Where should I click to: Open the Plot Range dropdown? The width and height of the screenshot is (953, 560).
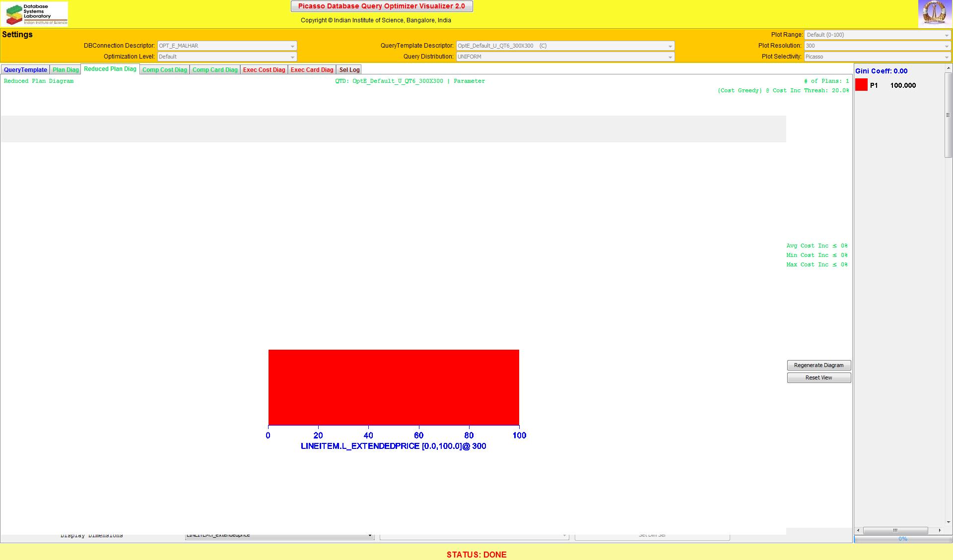tap(946, 35)
